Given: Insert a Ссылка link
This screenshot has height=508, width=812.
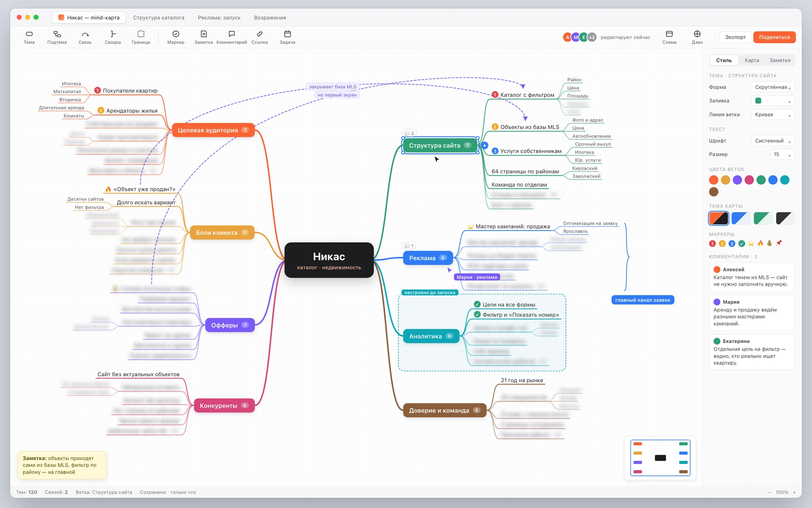Looking at the screenshot, I should click(260, 37).
